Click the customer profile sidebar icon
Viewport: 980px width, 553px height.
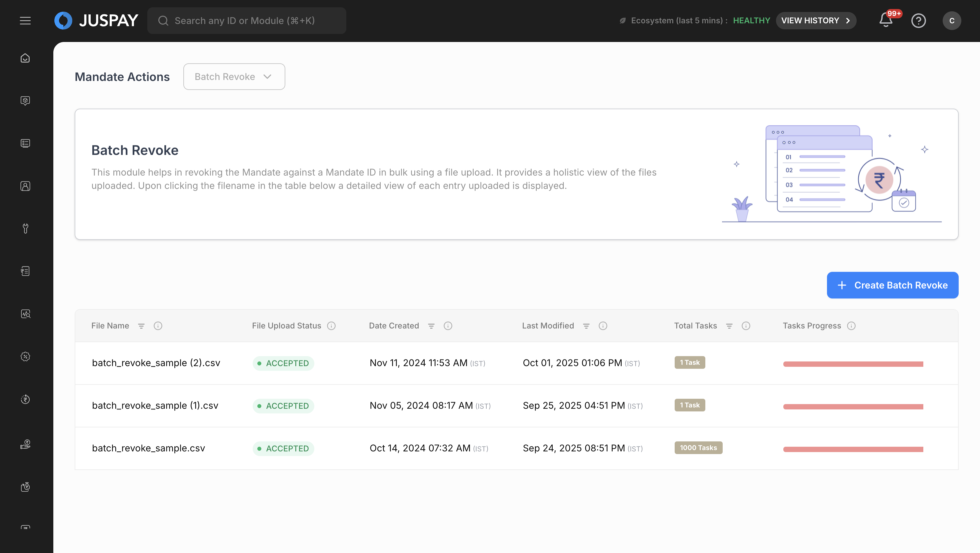point(25,186)
